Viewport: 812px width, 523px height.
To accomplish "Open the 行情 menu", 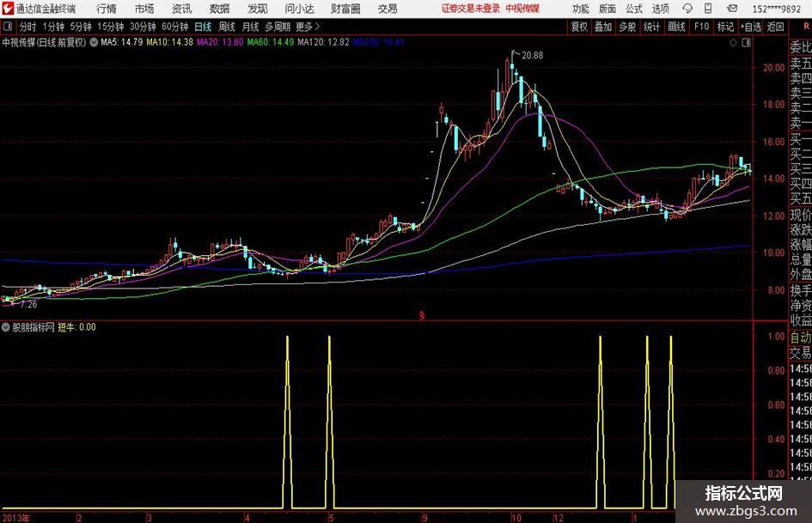I will (x=107, y=9).
